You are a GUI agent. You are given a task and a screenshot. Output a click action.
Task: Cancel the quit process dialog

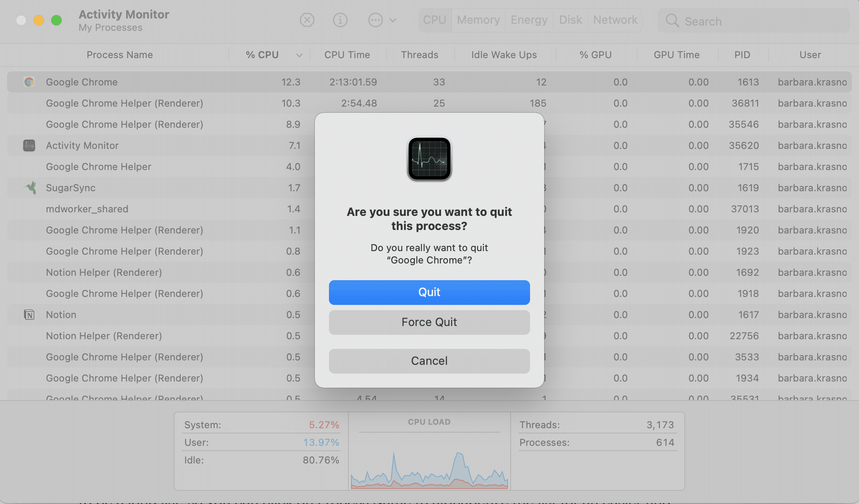[x=429, y=361]
